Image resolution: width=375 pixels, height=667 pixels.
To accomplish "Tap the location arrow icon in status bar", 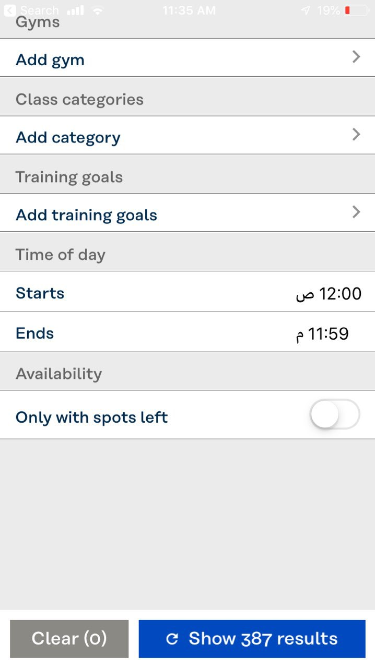I will click(x=306, y=10).
